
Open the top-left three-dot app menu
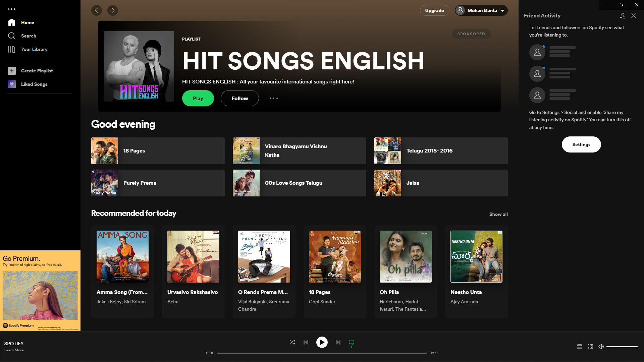click(12, 9)
